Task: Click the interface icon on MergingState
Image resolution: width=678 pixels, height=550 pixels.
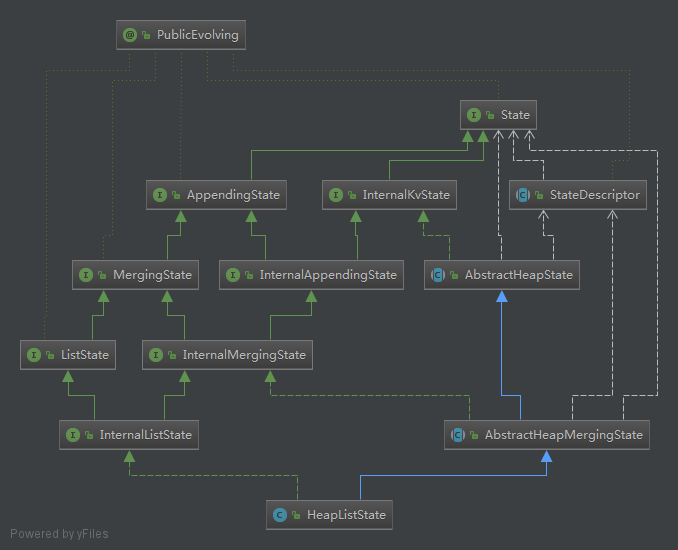Action: click(86, 275)
